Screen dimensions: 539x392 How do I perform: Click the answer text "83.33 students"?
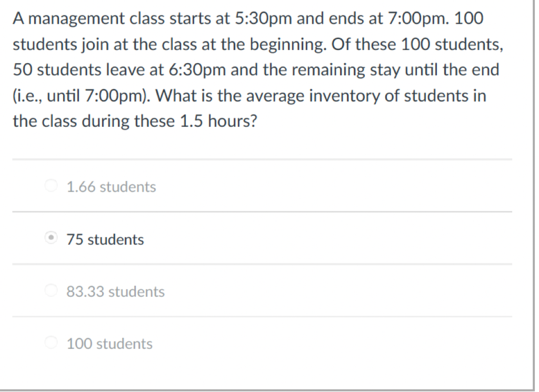(x=115, y=291)
